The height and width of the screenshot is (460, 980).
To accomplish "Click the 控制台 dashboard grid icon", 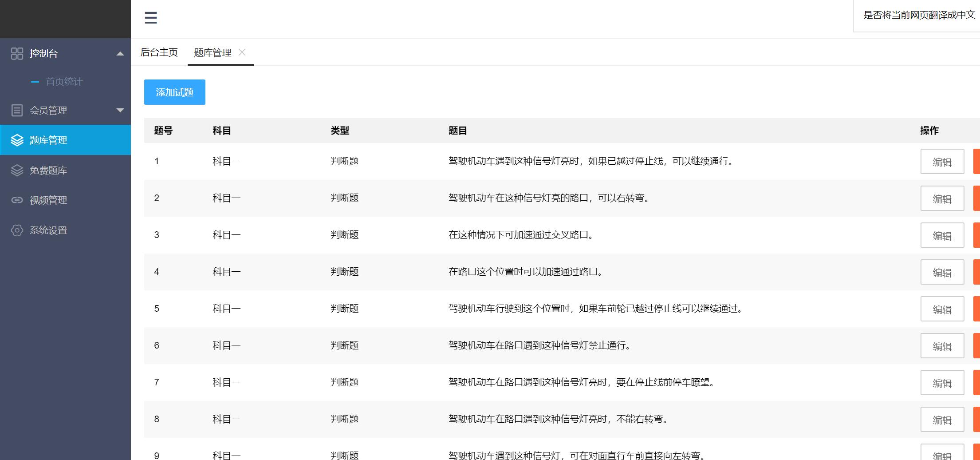I will tap(17, 54).
